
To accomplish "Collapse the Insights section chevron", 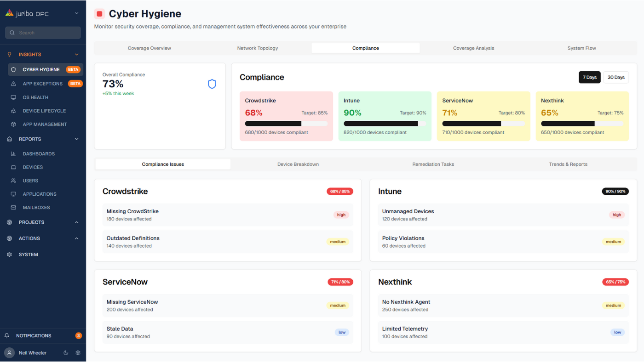I will tap(76, 55).
